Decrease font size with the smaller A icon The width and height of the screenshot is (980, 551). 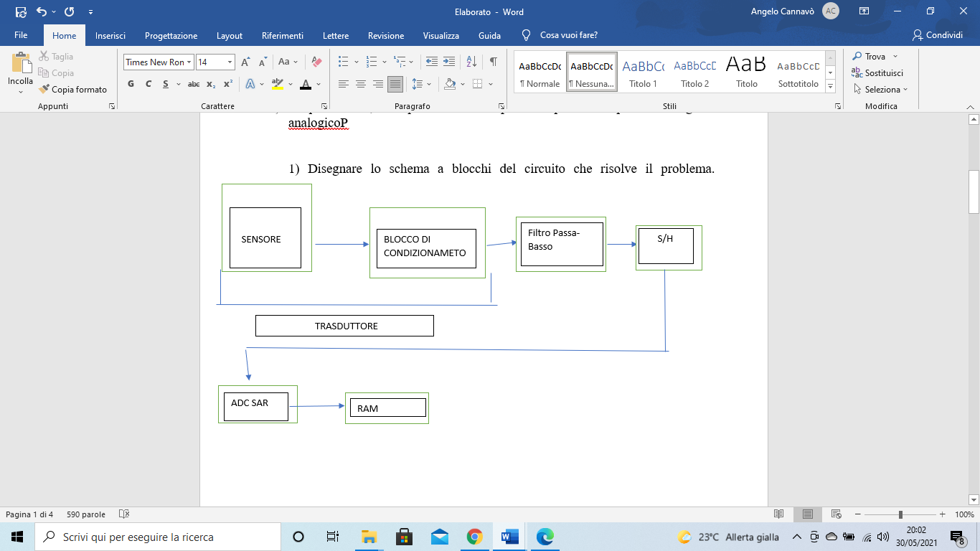(263, 62)
